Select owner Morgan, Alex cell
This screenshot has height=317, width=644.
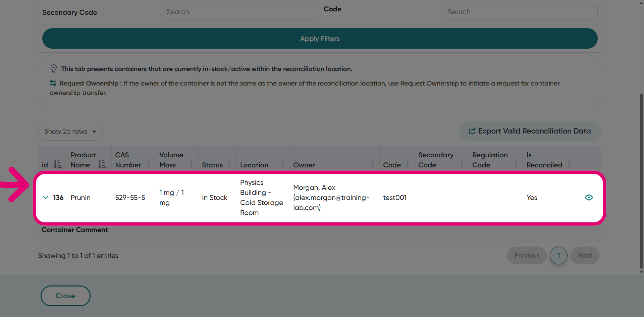pos(331,198)
